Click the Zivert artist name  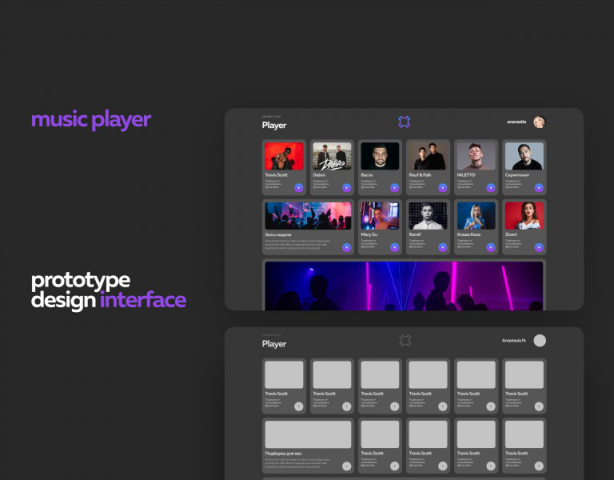(x=511, y=235)
